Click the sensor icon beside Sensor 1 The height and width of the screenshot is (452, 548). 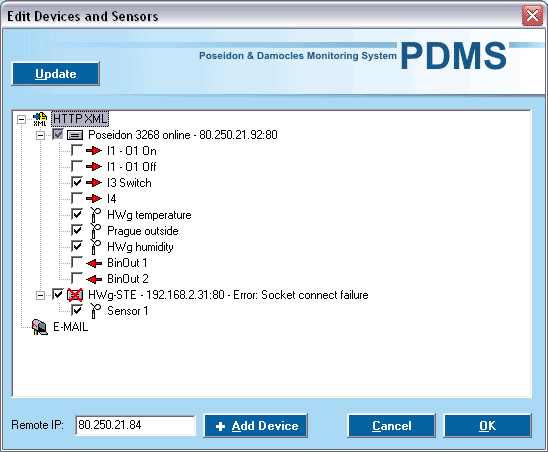click(95, 311)
